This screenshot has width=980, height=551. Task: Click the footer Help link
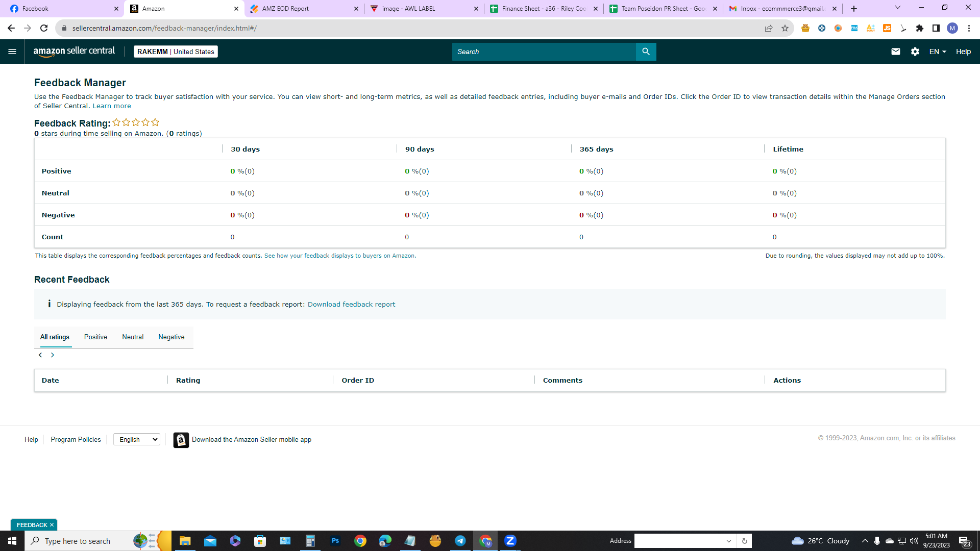[31, 440]
